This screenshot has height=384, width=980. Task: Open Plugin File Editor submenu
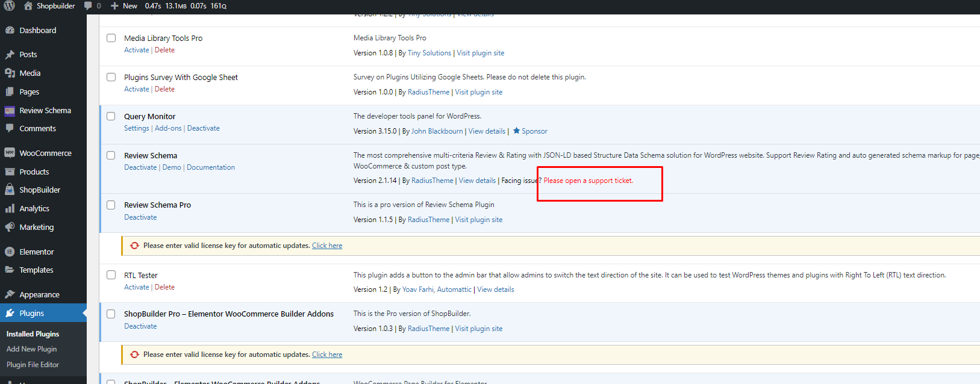[x=33, y=365]
